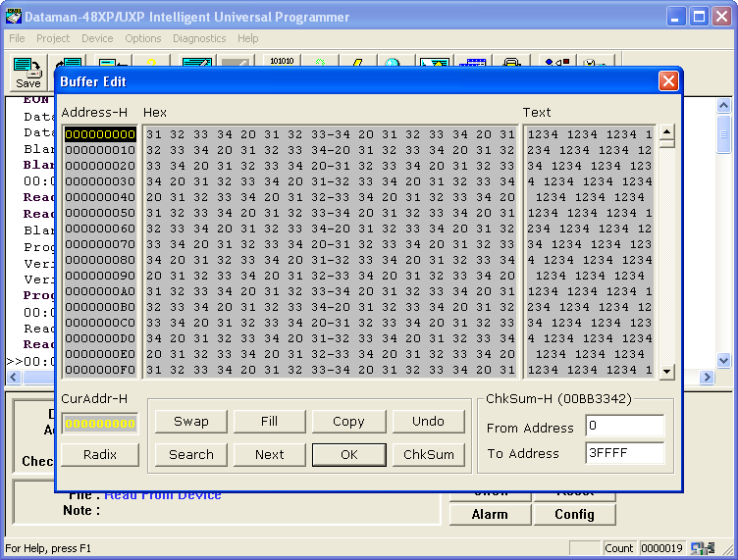Confirm with the OK button
The width and height of the screenshot is (738, 560).
(x=348, y=454)
